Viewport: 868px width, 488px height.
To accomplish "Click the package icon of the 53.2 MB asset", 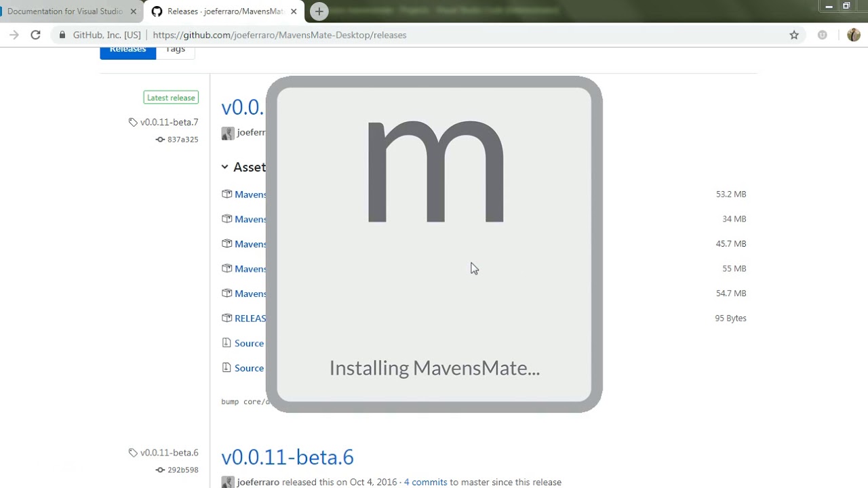I will coord(226,194).
